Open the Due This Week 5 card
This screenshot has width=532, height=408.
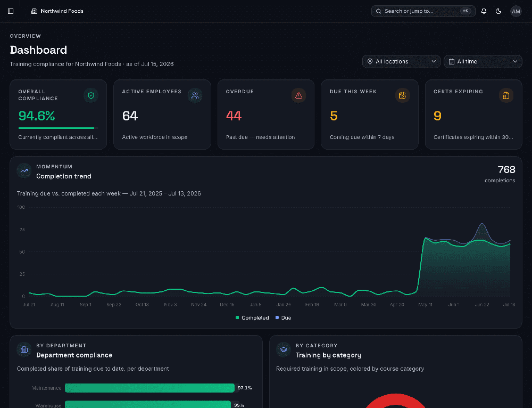[x=370, y=115]
